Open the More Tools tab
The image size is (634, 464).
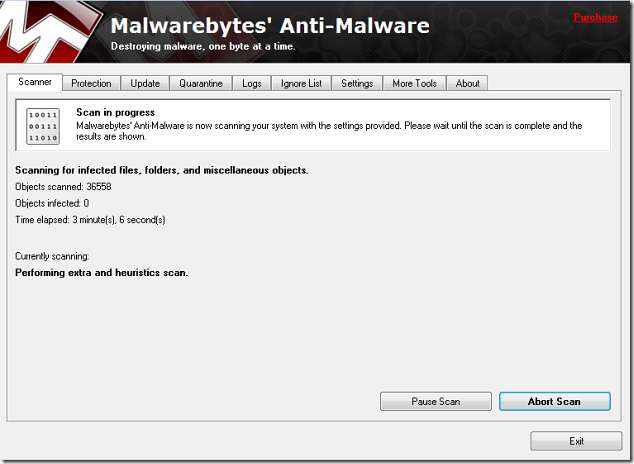pyautogui.click(x=414, y=83)
